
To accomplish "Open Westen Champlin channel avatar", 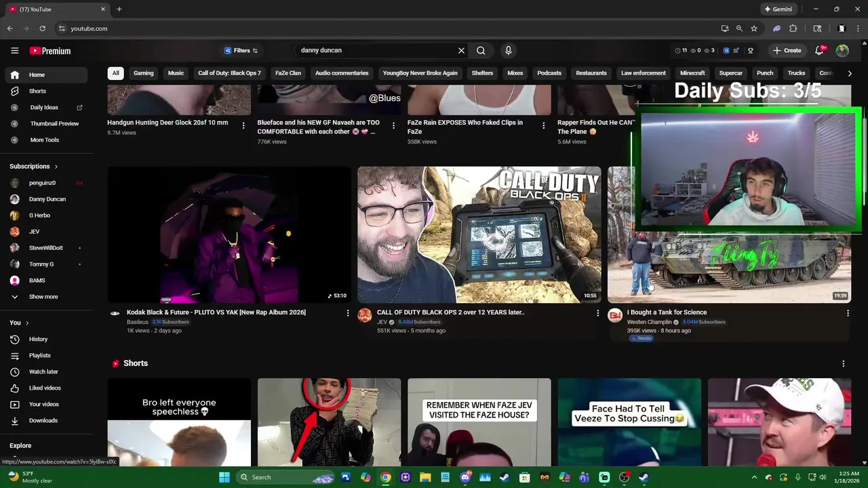I will (615, 316).
